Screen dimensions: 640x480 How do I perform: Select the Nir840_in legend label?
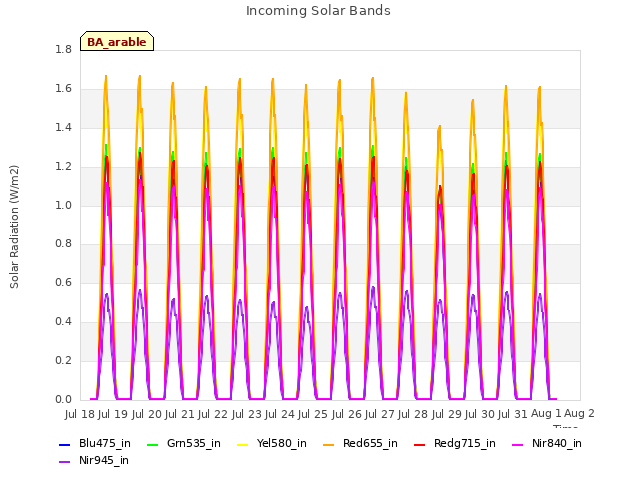pos(557,443)
